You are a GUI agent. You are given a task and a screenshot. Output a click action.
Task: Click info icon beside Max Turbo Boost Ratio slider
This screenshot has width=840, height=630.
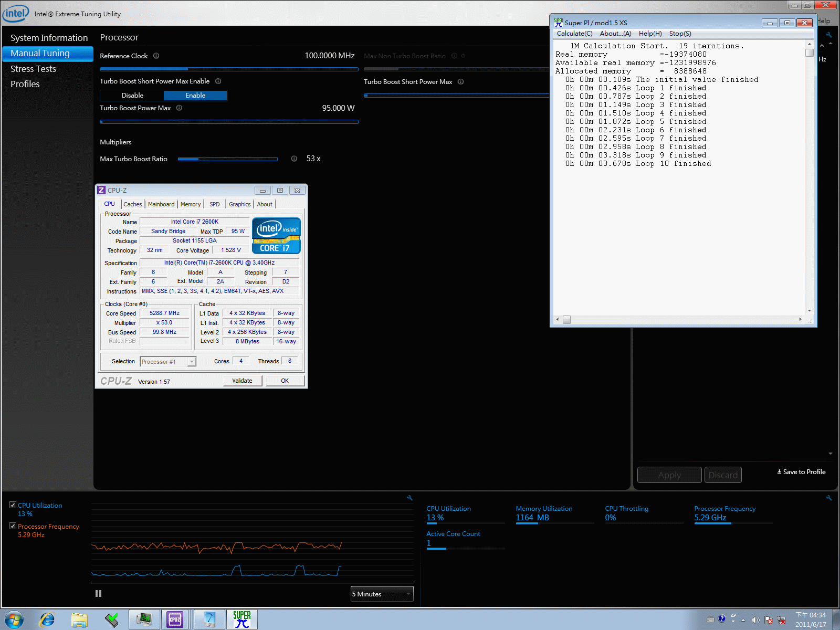(x=294, y=159)
